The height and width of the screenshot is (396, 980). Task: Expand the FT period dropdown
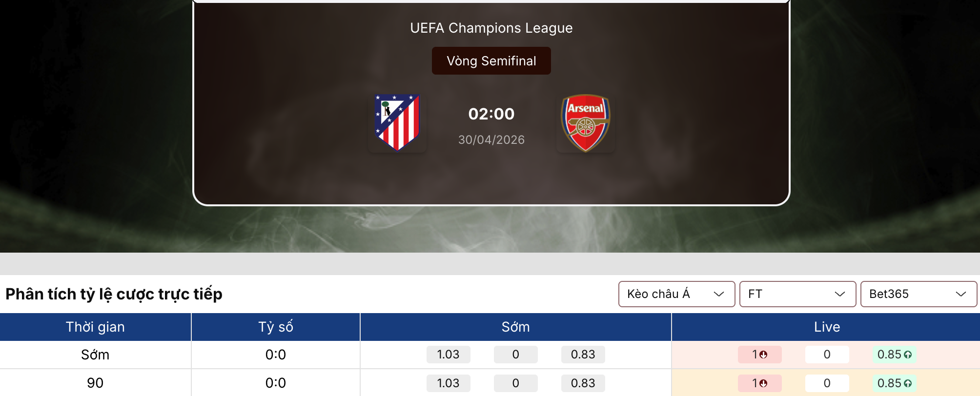click(797, 294)
